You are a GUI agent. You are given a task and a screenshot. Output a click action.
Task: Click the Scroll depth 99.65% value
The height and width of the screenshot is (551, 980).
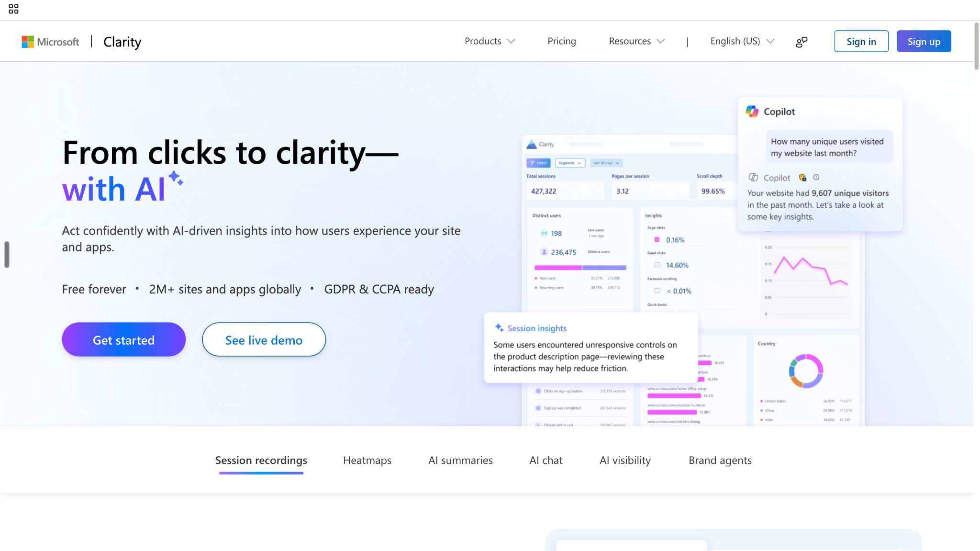click(713, 191)
